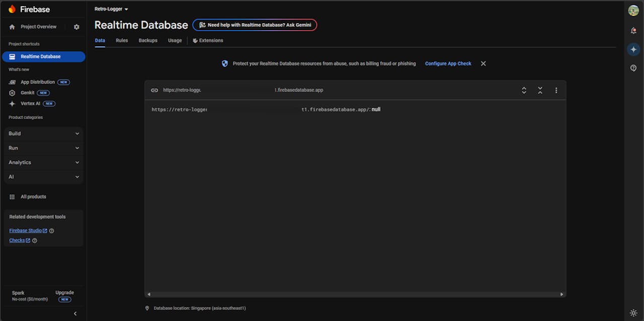Expand all database nodes icon
Screen dimensions: 644x321
[524, 90]
